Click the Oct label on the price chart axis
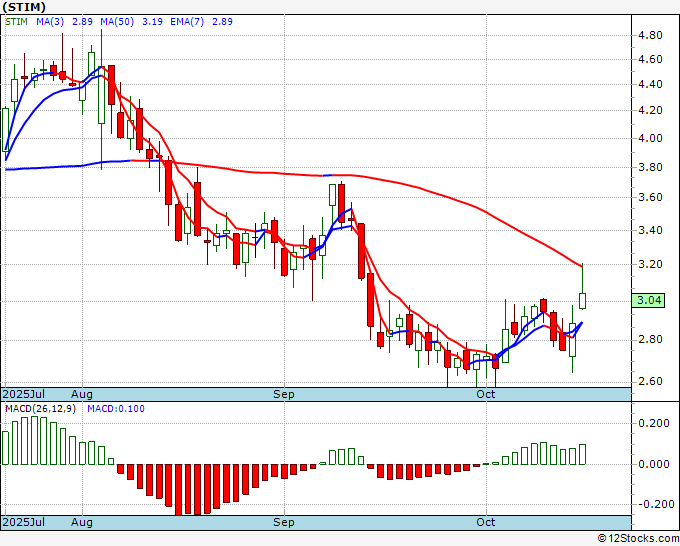 point(486,394)
